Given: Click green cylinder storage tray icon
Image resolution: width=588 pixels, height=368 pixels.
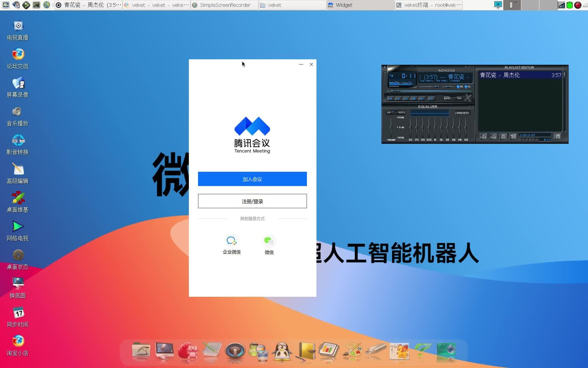Looking at the screenshot, I should 569,5.
